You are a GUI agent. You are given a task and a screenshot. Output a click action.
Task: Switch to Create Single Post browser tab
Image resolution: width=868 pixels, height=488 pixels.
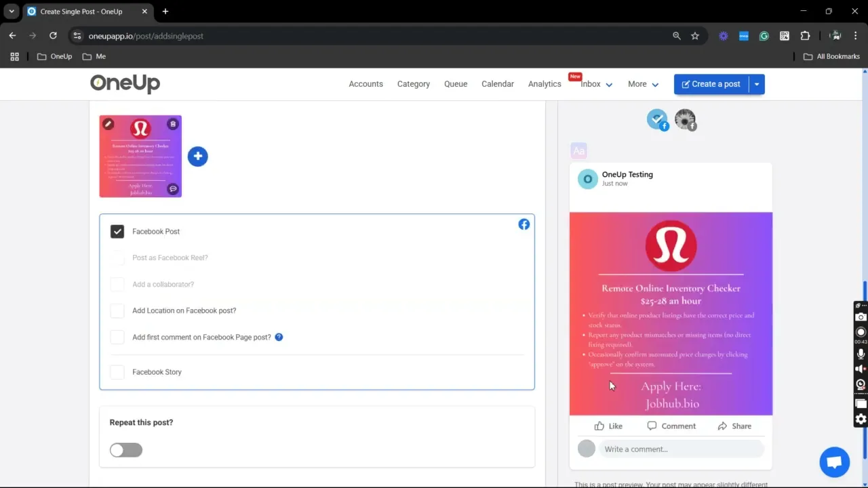87,12
